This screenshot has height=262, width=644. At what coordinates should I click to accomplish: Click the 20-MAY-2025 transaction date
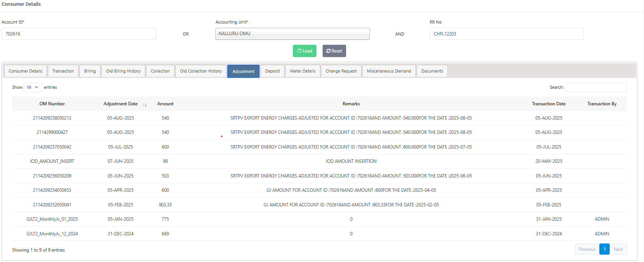(x=549, y=161)
